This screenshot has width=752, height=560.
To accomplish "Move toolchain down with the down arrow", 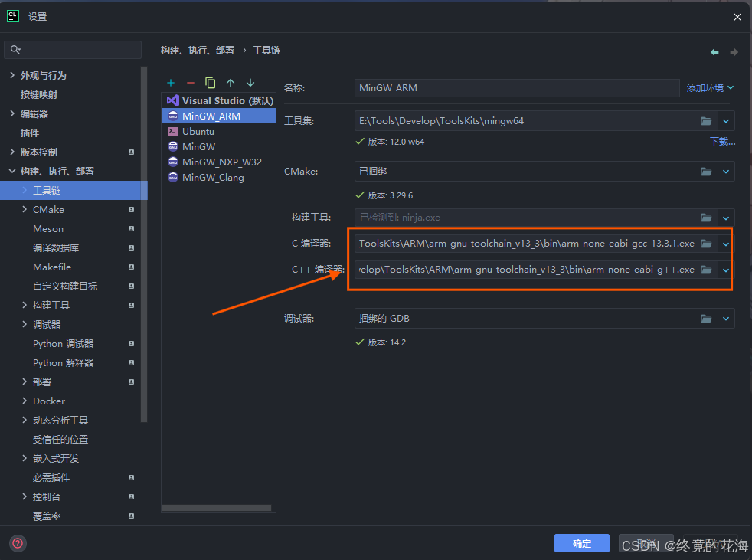I will click(x=250, y=83).
